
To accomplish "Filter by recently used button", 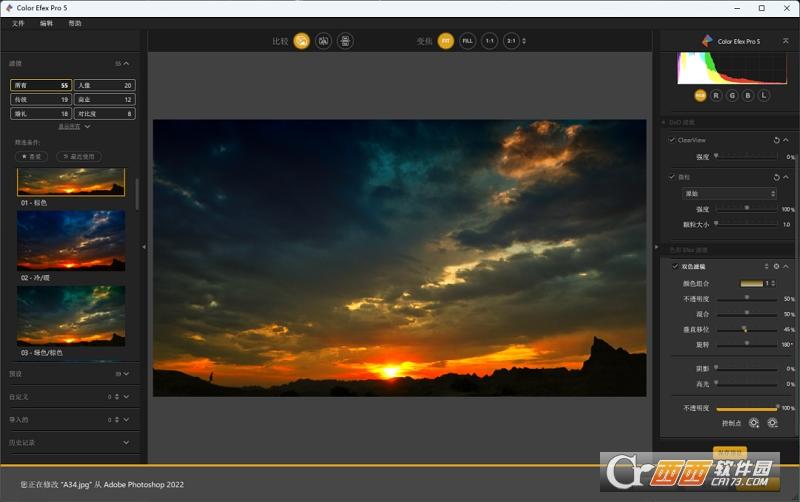I will [79, 157].
